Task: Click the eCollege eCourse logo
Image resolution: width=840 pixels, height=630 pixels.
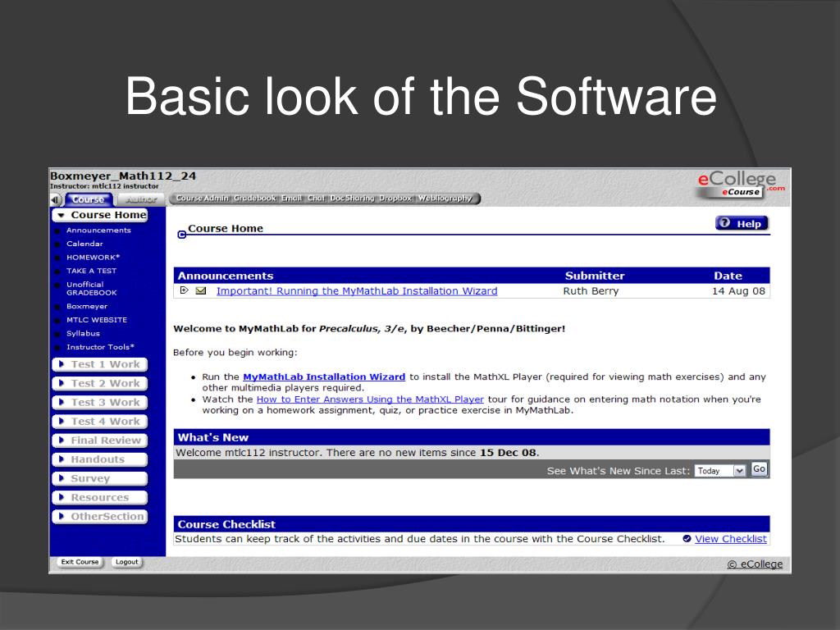Action: pos(741,185)
